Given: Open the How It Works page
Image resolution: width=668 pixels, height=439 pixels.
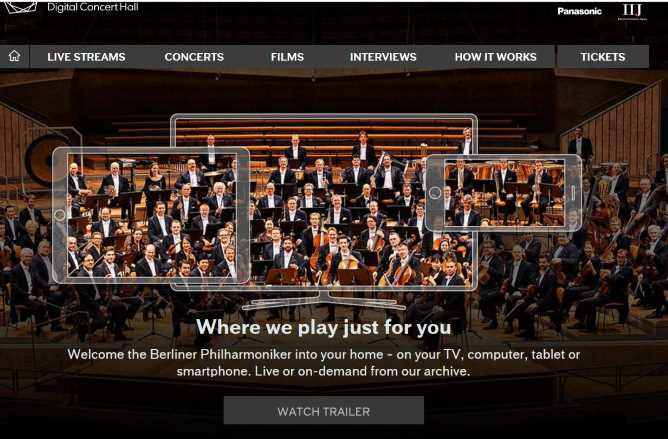Looking at the screenshot, I should pos(495,57).
